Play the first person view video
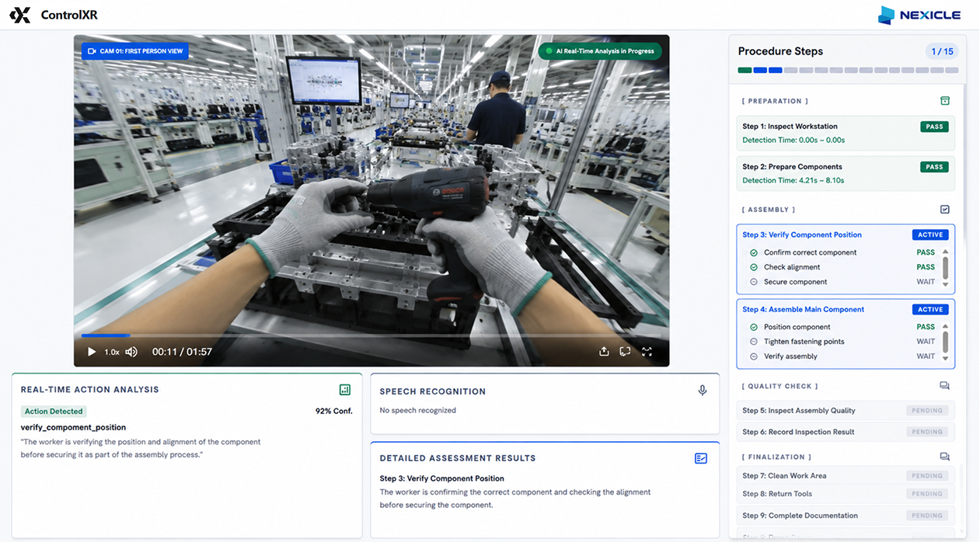Image resolution: width=980 pixels, height=542 pixels. point(92,352)
